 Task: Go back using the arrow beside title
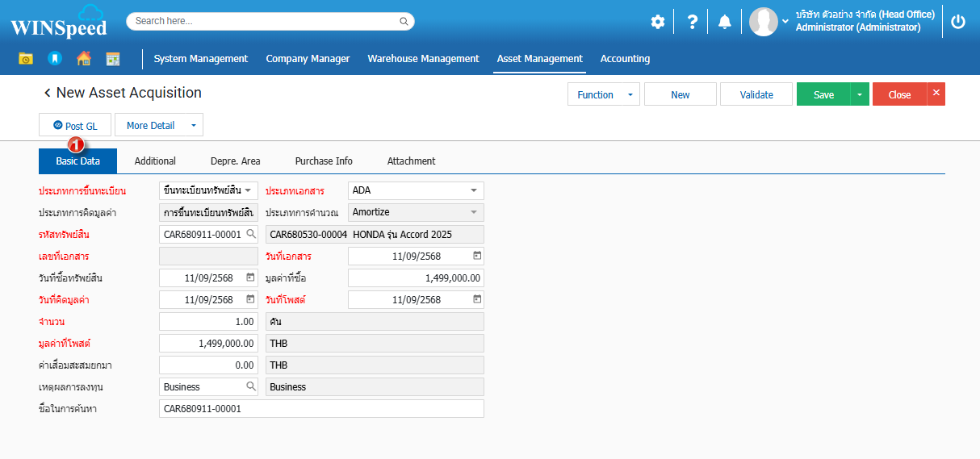(47, 94)
